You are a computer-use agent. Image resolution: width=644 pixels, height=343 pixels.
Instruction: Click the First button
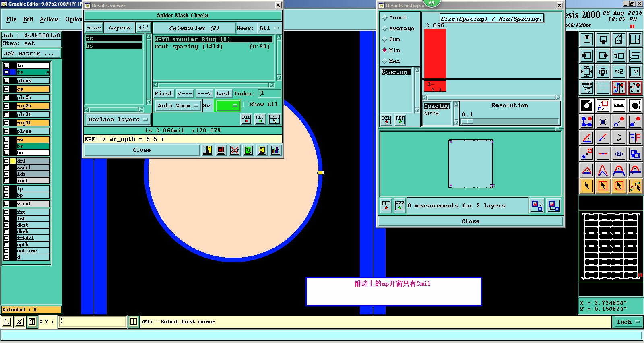163,93
